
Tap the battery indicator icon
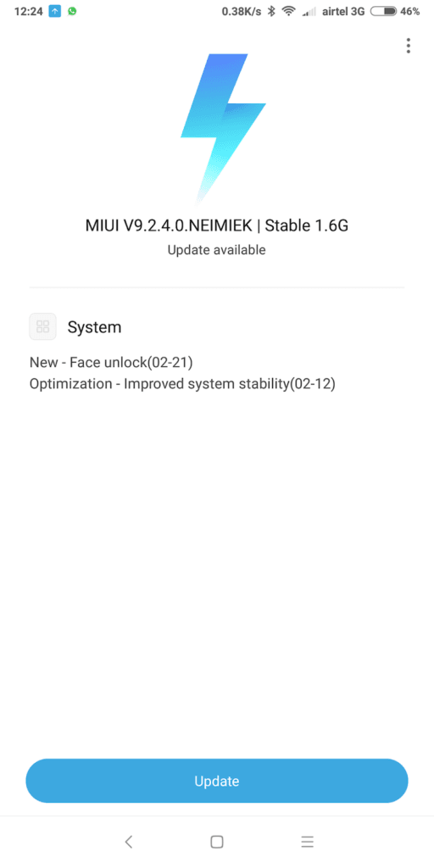(383, 11)
